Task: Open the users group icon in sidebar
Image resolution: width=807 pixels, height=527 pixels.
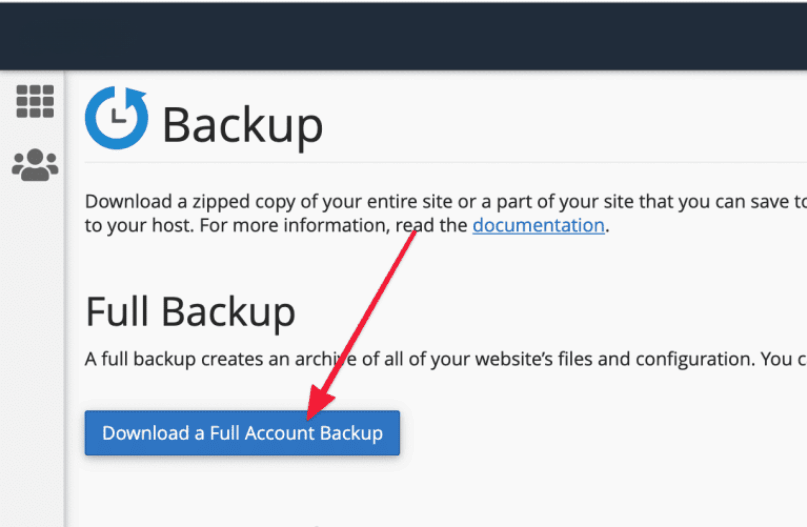Action: click(x=35, y=164)
